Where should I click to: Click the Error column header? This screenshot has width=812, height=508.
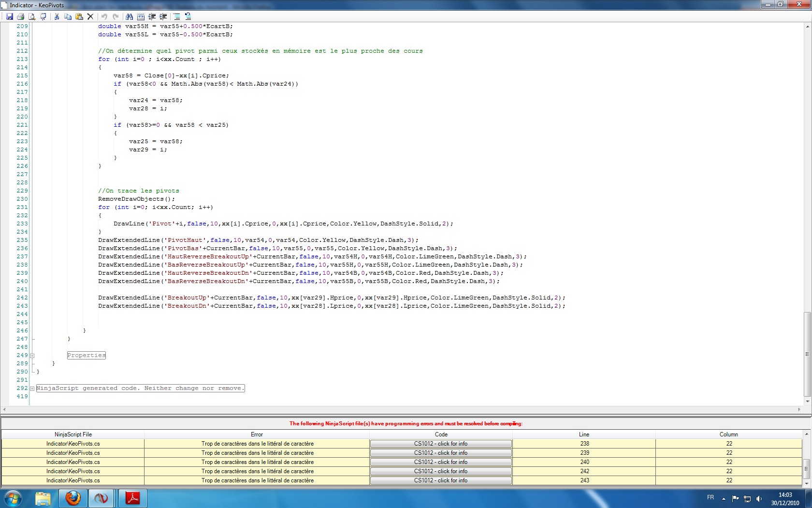point(257,434)
